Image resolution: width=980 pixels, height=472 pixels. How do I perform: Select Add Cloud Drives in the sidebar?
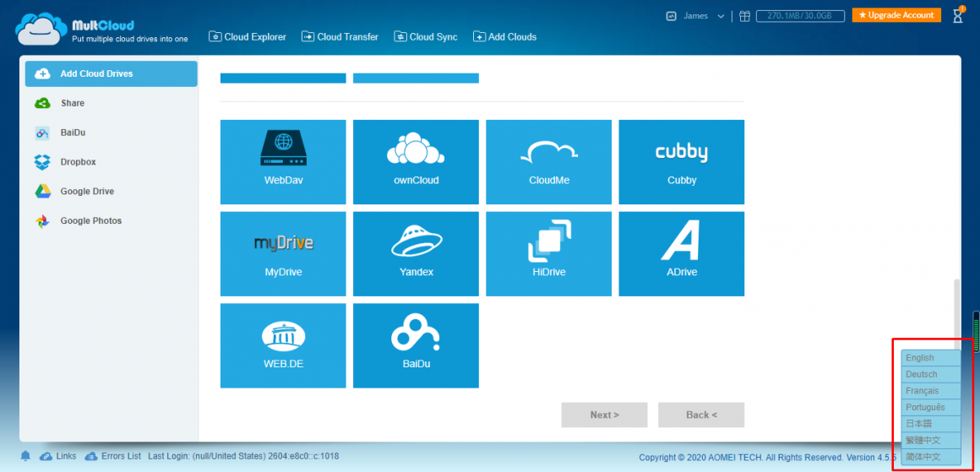112,73
